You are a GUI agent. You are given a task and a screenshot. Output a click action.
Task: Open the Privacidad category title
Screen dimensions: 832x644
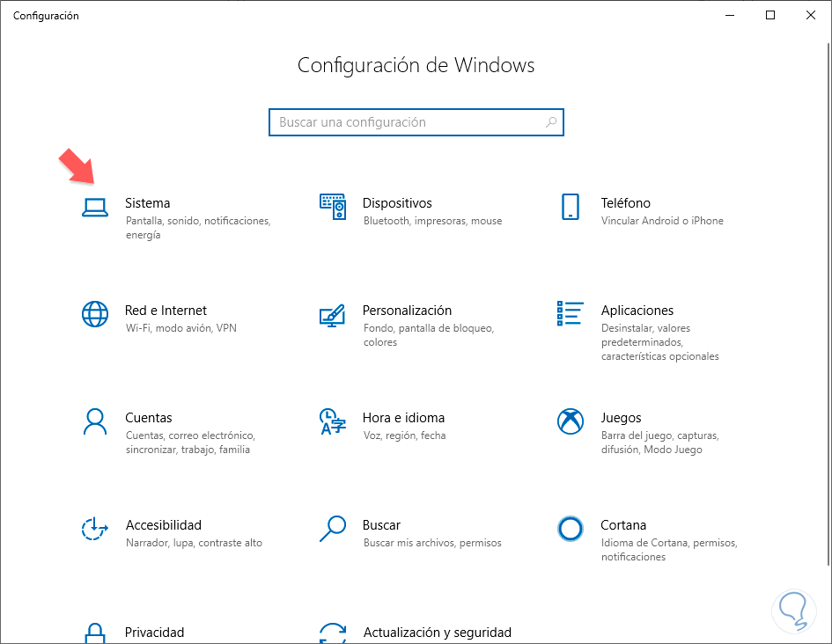(x=154, y=633)
